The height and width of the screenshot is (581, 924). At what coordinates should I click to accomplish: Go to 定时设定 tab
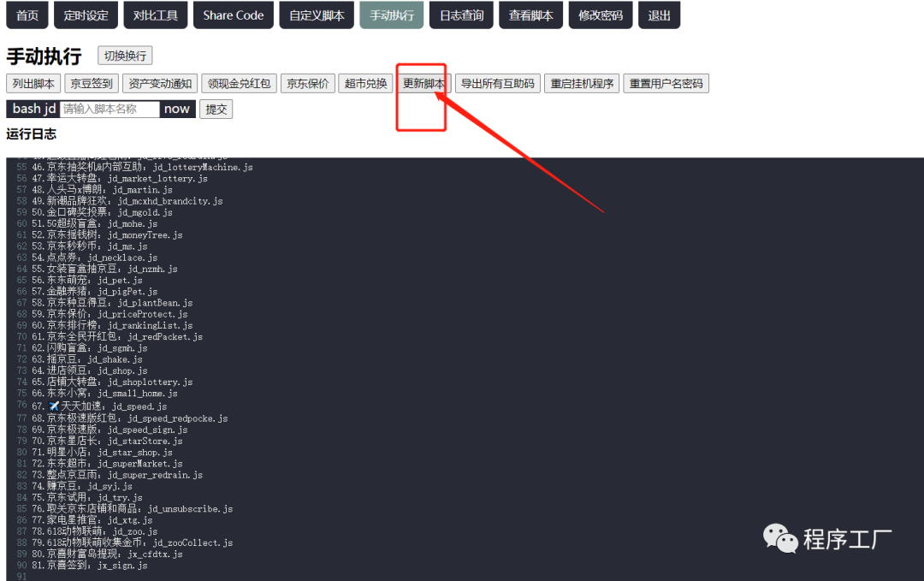coord(86,15)
